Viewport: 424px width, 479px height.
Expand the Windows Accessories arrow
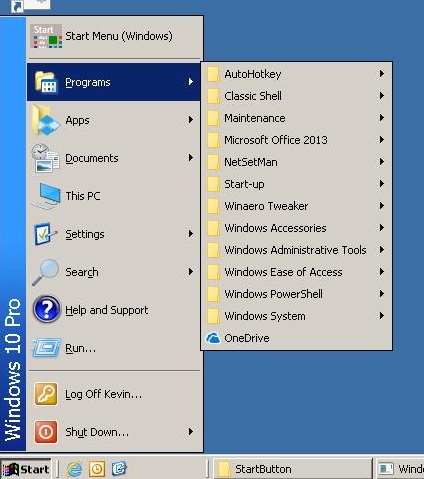382,228
